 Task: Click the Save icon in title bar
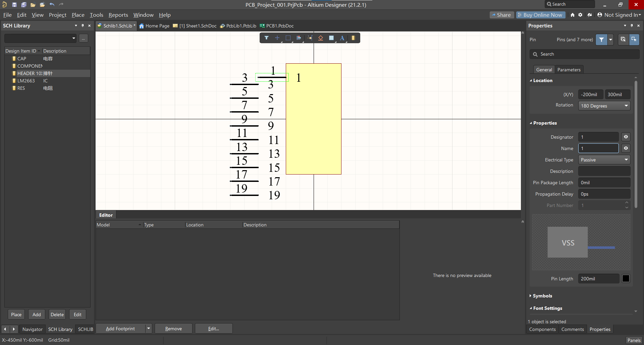point(14,5)
